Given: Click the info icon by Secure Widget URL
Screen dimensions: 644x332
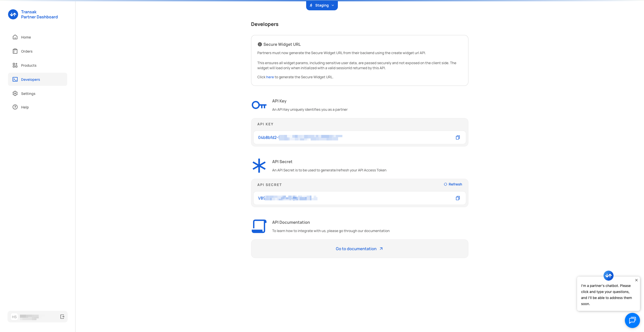Looking at the screenshot, I should 260,44.
